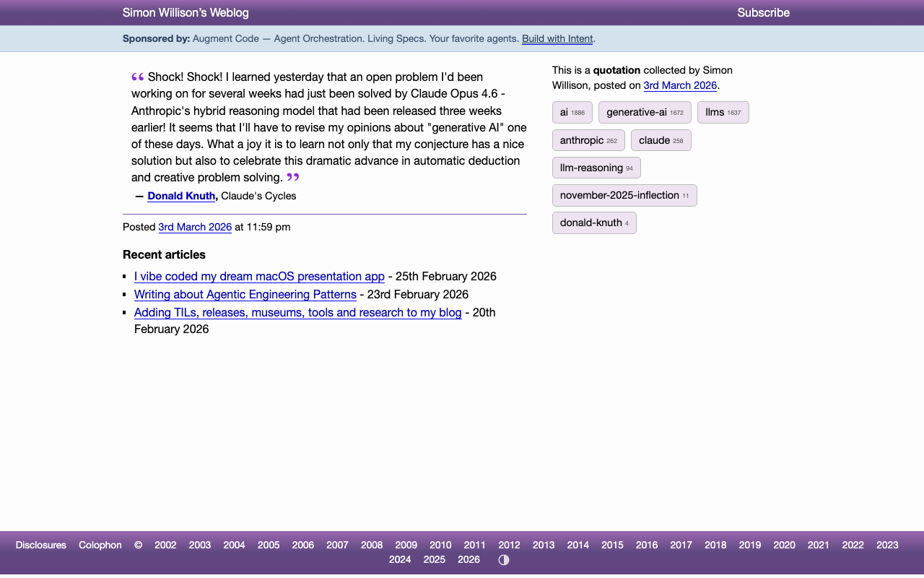Toggle dark mode with the half-moon icon
This screenshot has width=924, height=578.
coord(503,559)
